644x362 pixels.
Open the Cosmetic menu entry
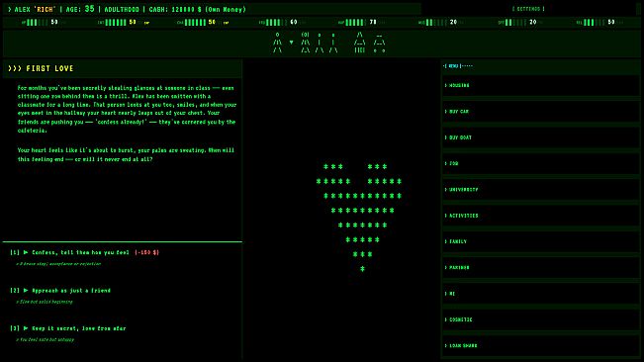540,319
